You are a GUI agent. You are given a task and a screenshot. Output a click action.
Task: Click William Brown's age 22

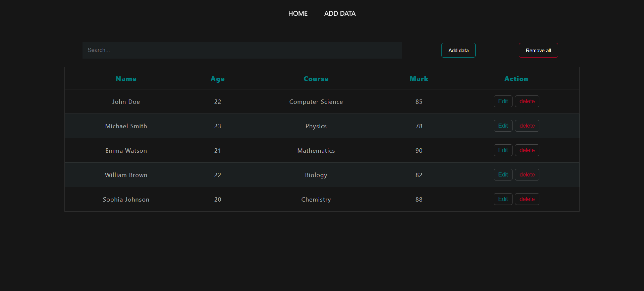(x=218, y=175)
